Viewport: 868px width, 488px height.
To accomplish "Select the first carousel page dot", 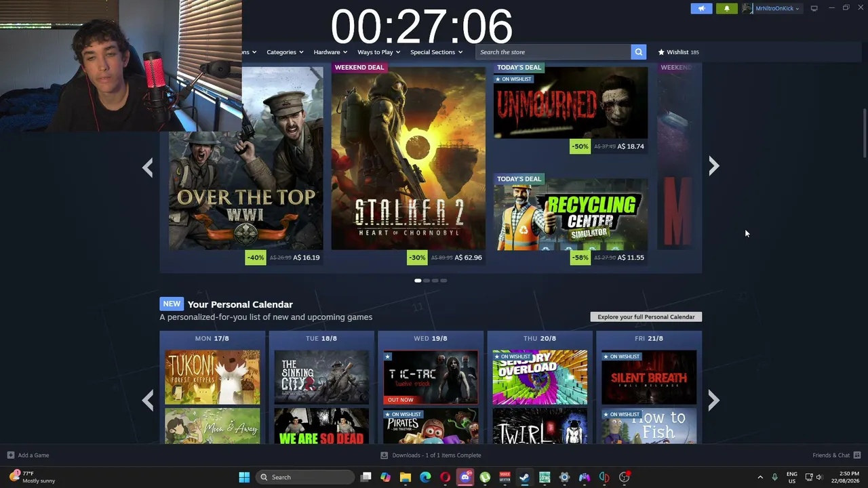I will click(x=418, y=281).
